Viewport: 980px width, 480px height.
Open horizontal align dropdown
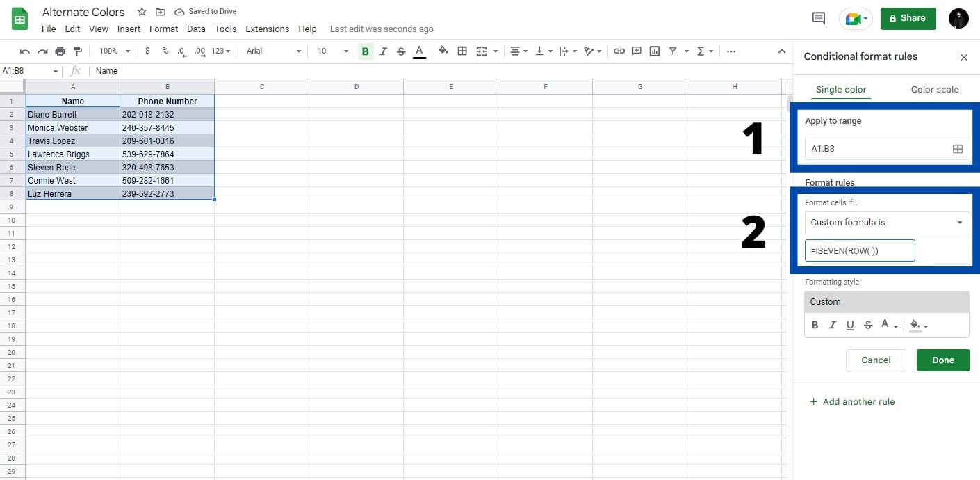tap(518, 51)
